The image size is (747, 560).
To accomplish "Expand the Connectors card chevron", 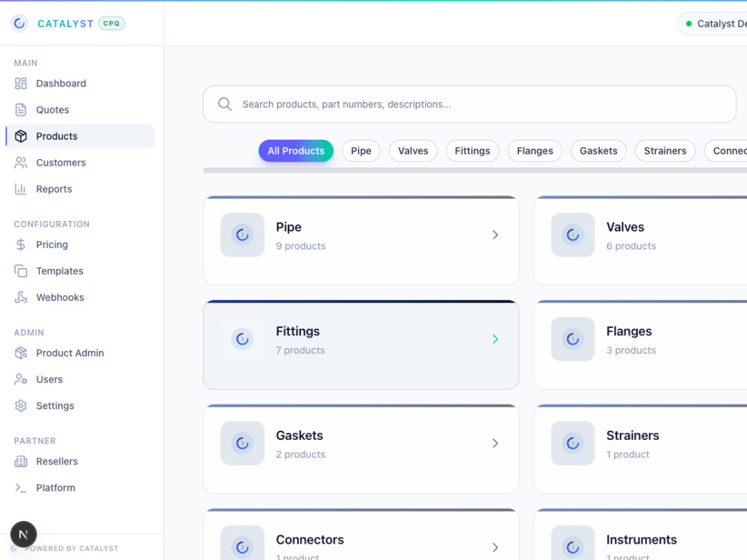I will pos(495,547).
